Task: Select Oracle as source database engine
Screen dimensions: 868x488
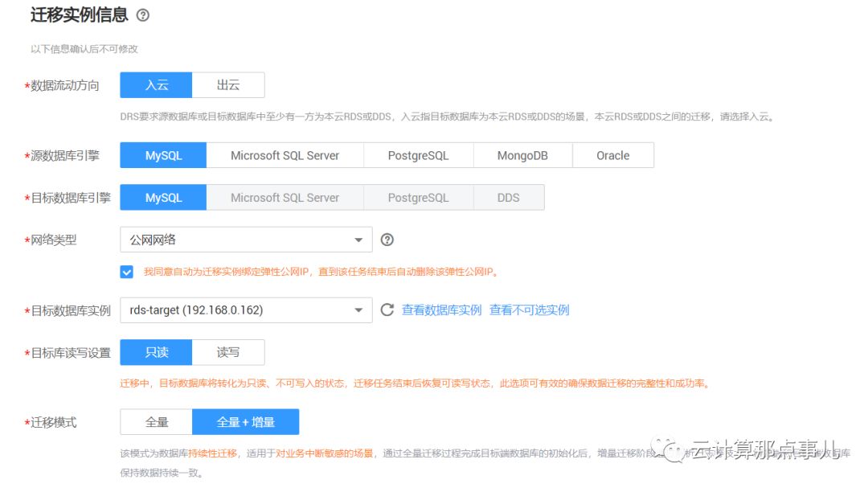Action: (x=613, y=155)
